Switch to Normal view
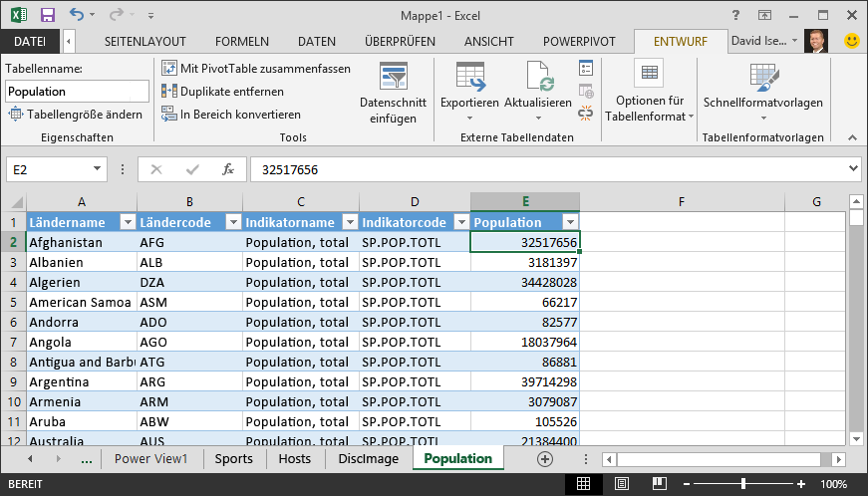 pos(583,484)
